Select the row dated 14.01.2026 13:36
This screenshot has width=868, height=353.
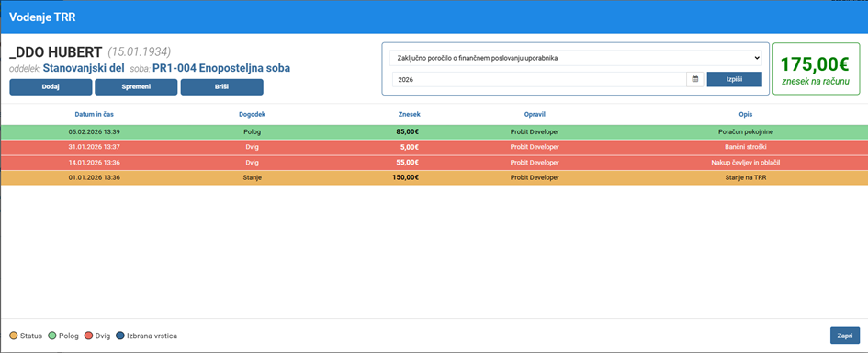tap(434, 163)
